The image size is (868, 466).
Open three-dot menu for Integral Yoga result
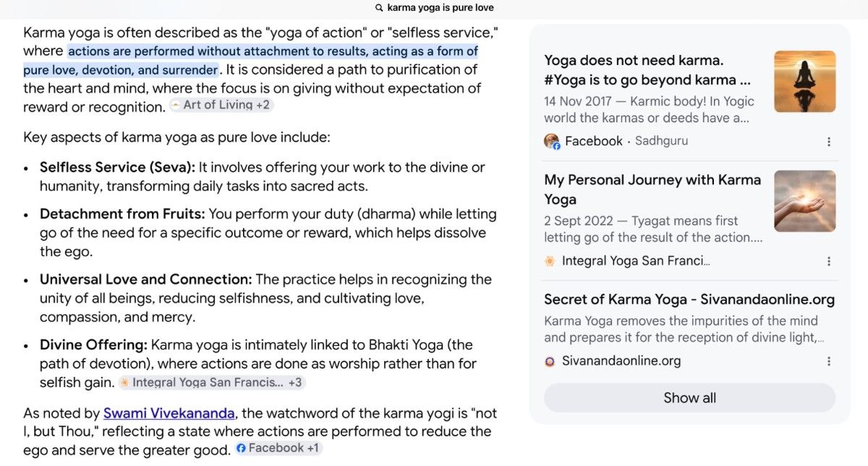(x=829, y=261)
